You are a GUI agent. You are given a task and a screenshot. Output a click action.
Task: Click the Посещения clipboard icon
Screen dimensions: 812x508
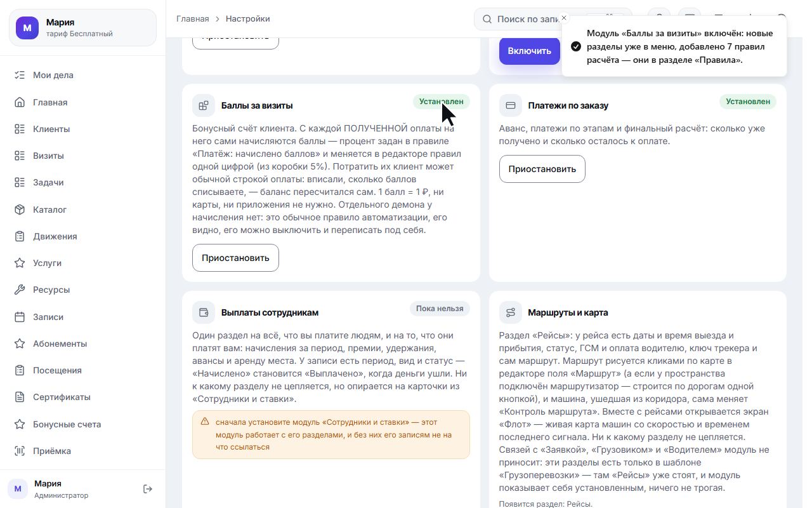[20, 370]
